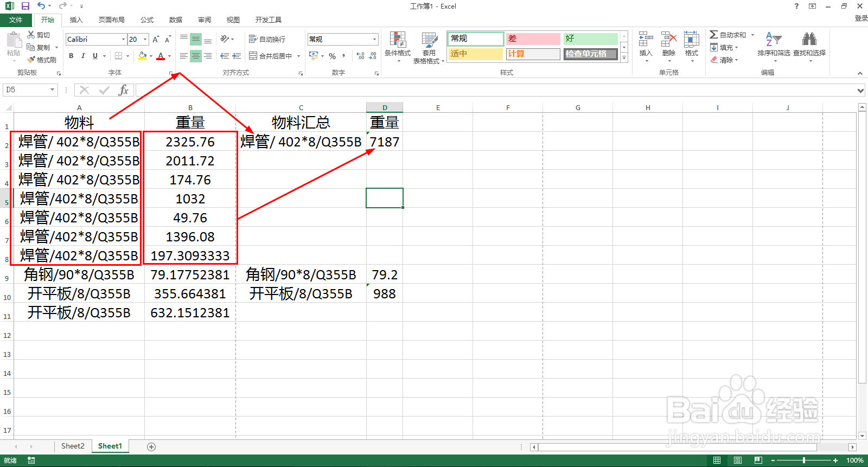Click the Sign in link
The image size is (868, 467).
[861, 18]
